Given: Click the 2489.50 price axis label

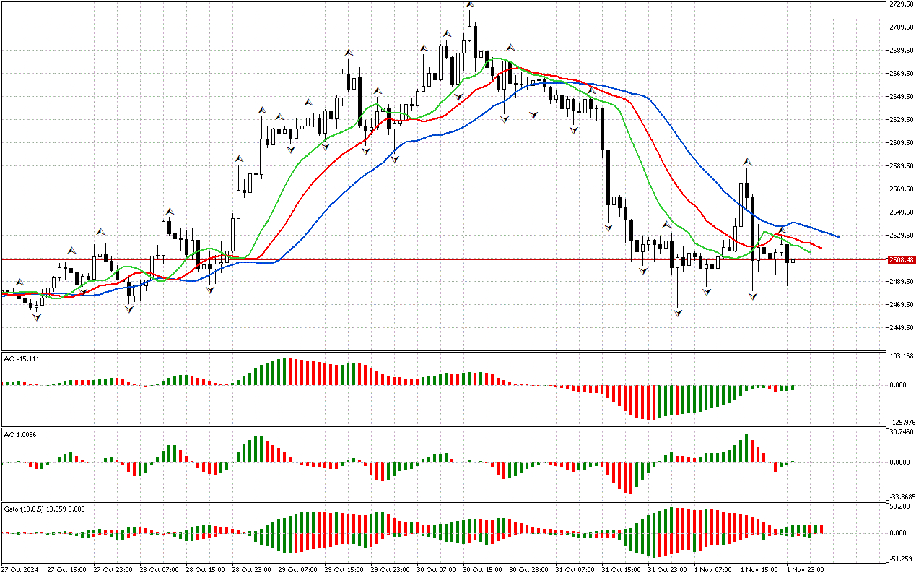Looking at the screenshot, I should tap(903, 282).
